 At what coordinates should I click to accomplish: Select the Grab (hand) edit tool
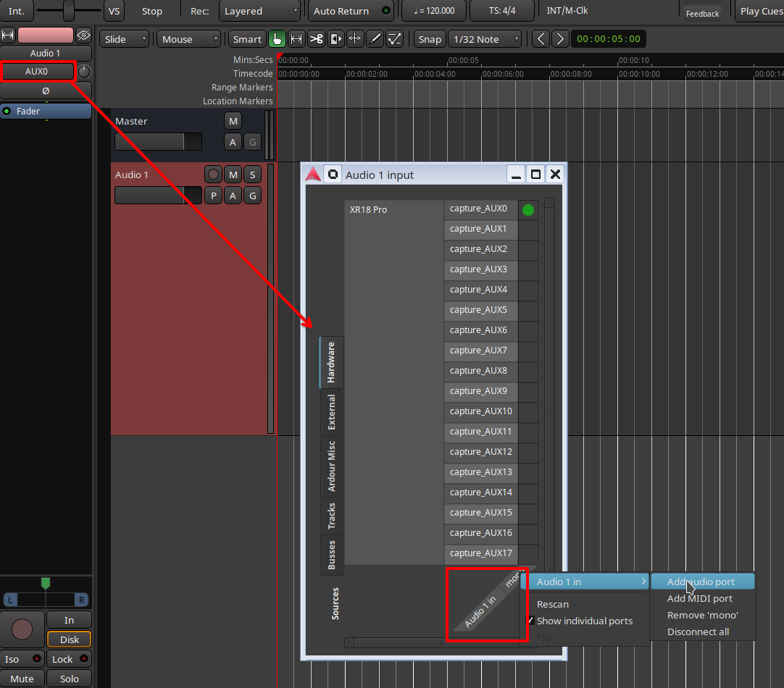[x=277, y=39]
